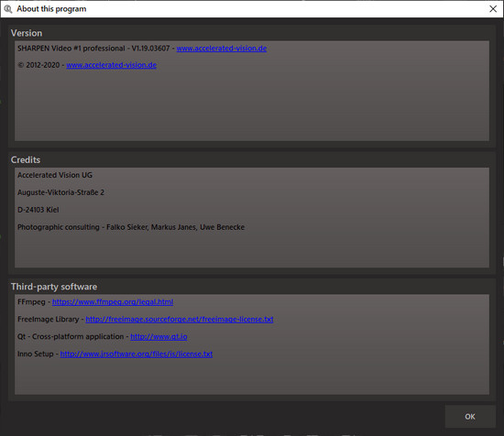
Task: Click the About this program title text
Action: pos(51,9)
